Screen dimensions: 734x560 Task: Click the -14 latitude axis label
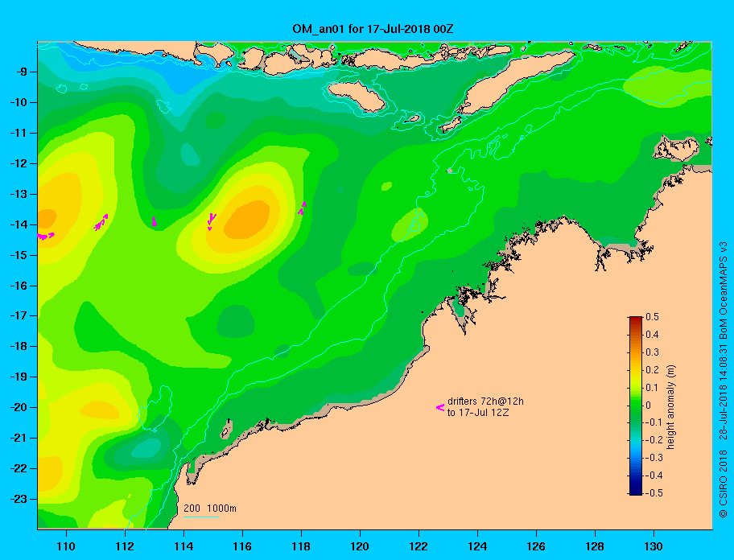[x=19, y=224]
